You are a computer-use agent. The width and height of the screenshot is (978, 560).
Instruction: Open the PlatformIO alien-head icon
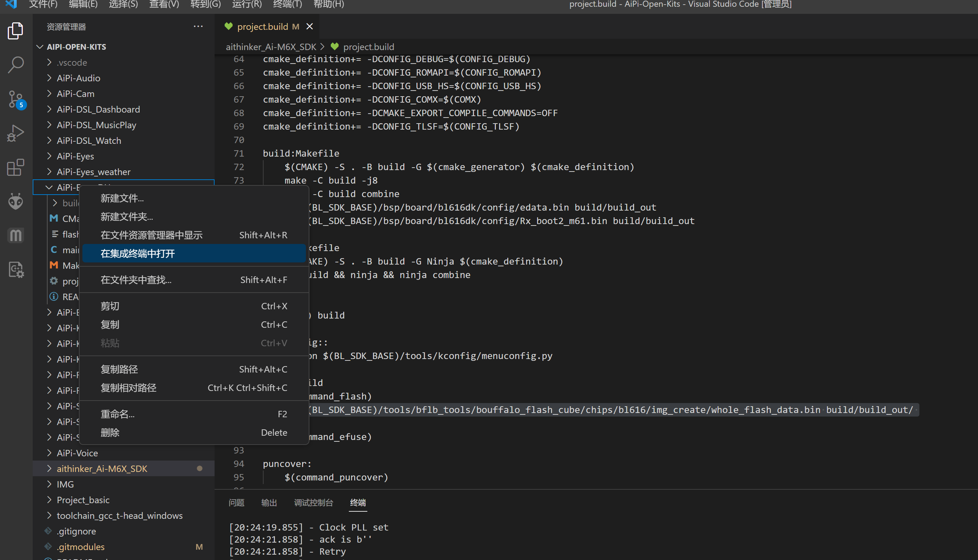16,201
